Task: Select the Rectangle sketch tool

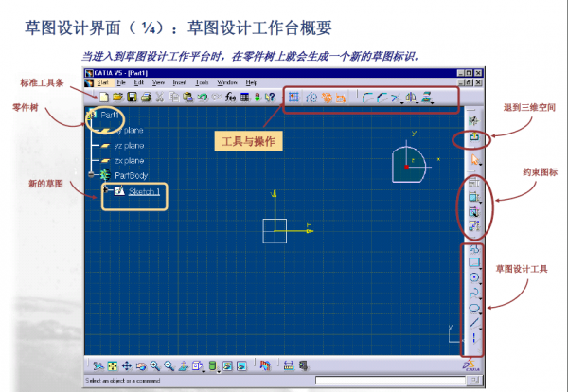Action: point(474,262)
